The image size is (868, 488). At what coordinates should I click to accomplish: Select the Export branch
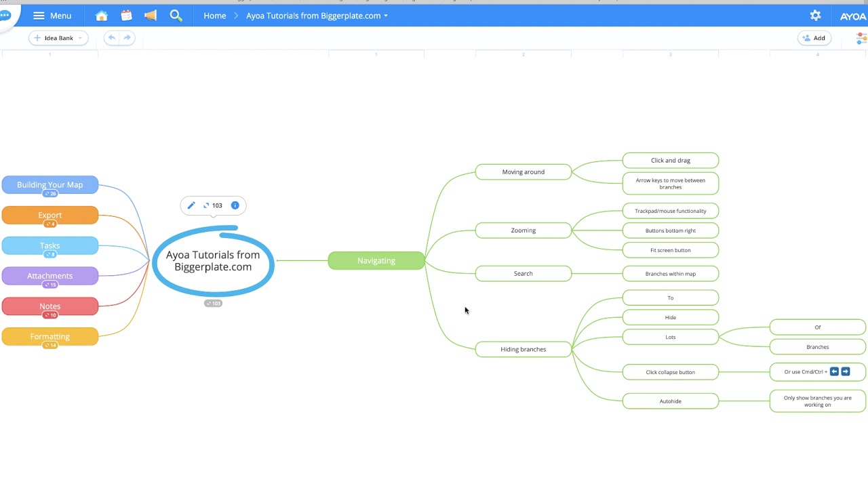[50, 215]
